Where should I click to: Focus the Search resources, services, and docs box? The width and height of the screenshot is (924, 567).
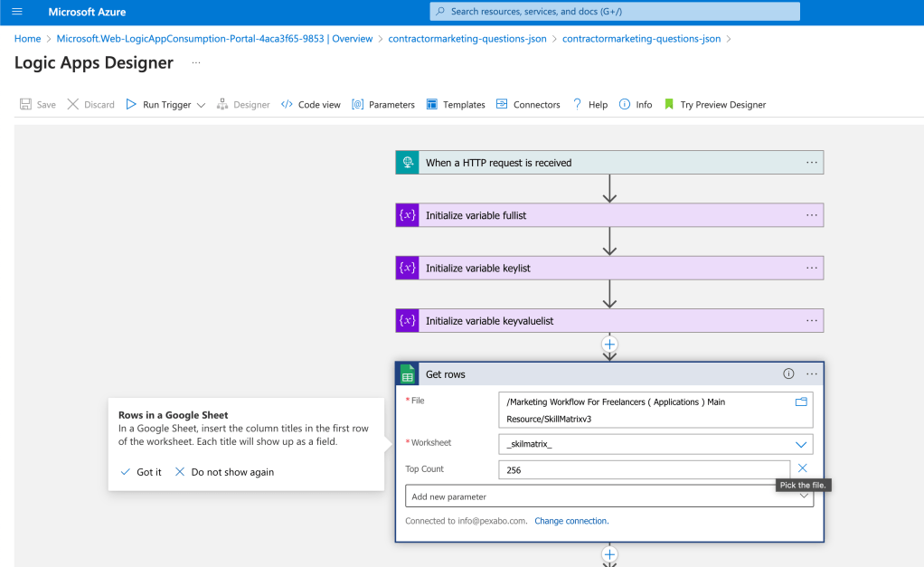pyautogui.click(x=615, y=11)
